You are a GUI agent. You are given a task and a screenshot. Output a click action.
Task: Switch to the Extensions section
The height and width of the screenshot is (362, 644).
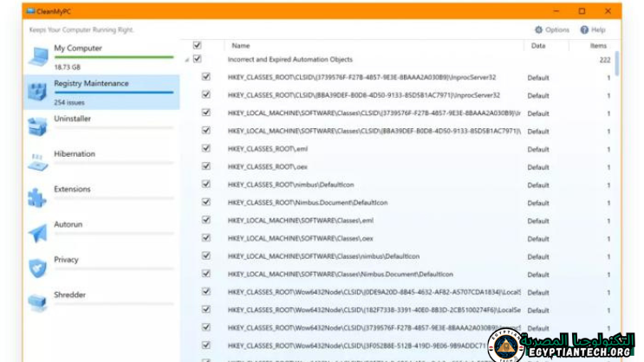coord(72,189)
